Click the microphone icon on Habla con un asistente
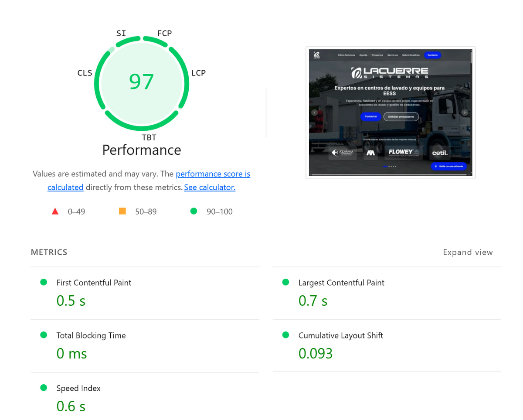 435,166
